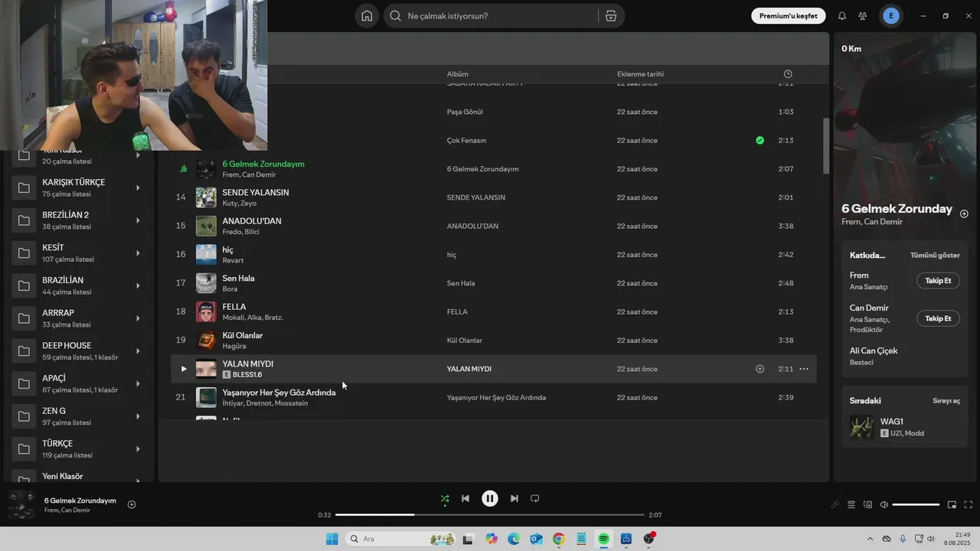Toggle repeat mode
The height and width of the screenshot is (551, 980).
click(x=535, y=498)
